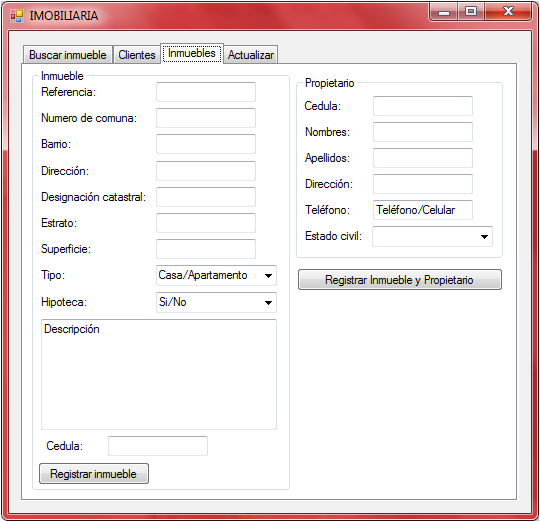This screenshot has width=540, height=522.
Task: Switch to the Buscar inmueble tab
Action: click(x=68, y=55)
